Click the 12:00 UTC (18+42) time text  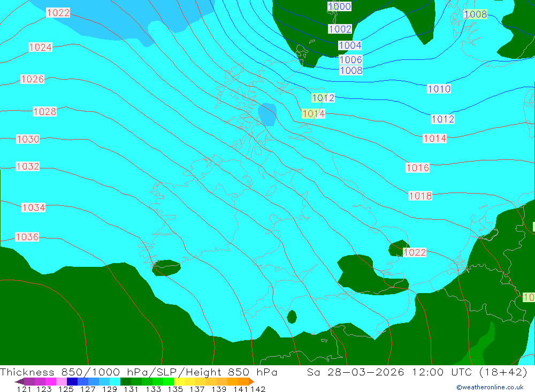pos(470,372)
